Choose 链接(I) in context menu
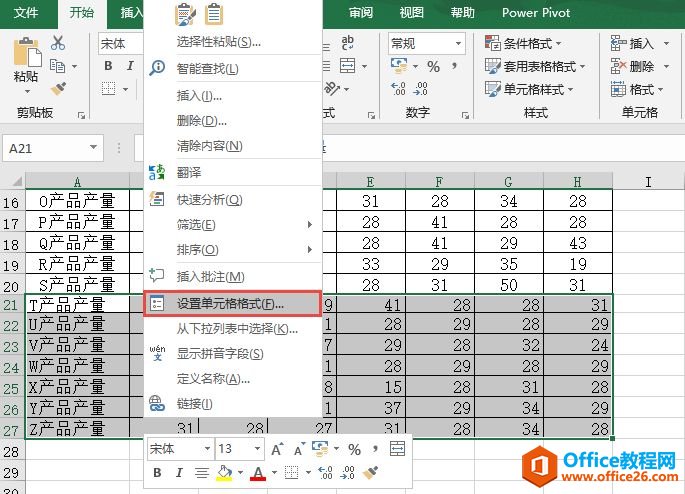Screen dimensions: 685x494 pos(233,404)
